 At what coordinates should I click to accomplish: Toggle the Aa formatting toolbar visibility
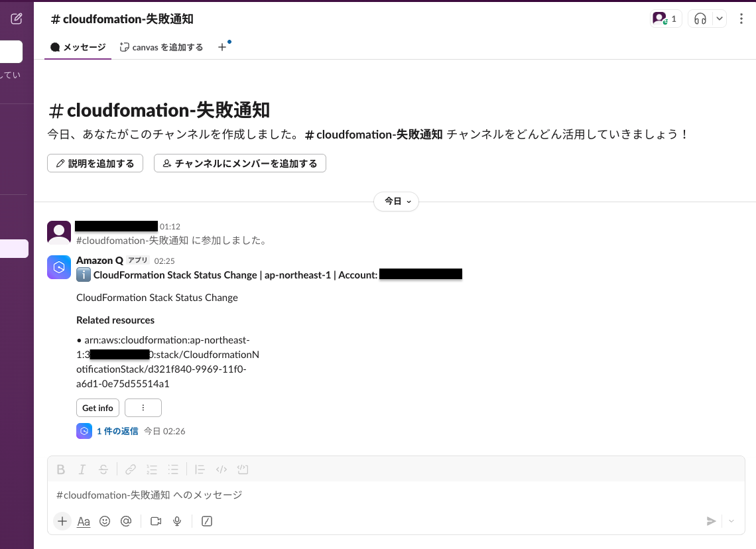[x=84, y=521]
